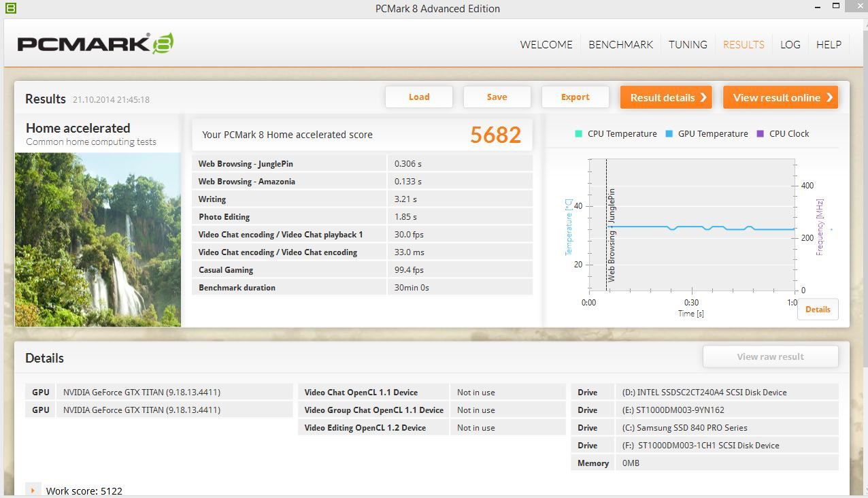Click the Save button

[497, 97]
